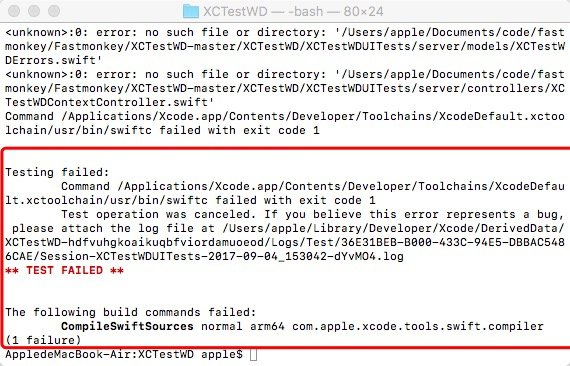Minimize the Terminal window
Screen dimensions: 570x366
point(34,11)
